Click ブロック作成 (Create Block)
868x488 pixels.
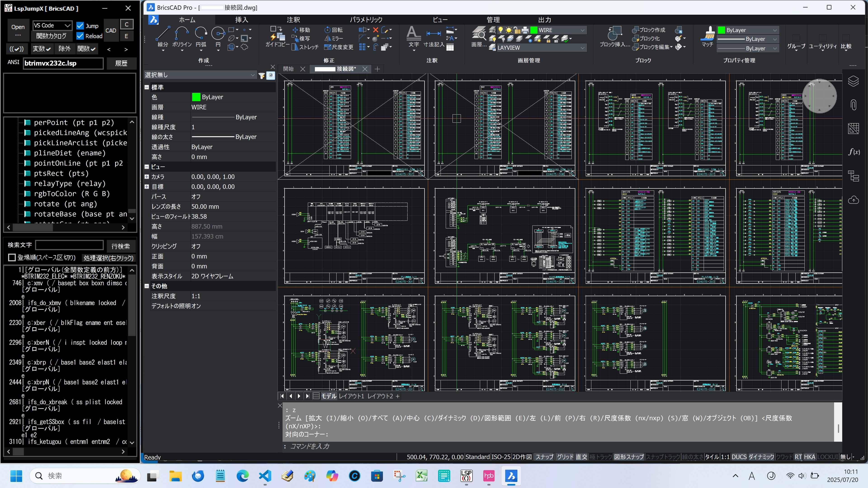pos(649,30)
